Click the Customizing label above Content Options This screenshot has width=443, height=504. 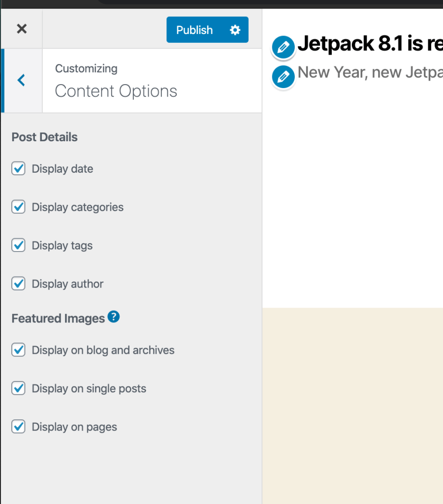click(86, 68)
